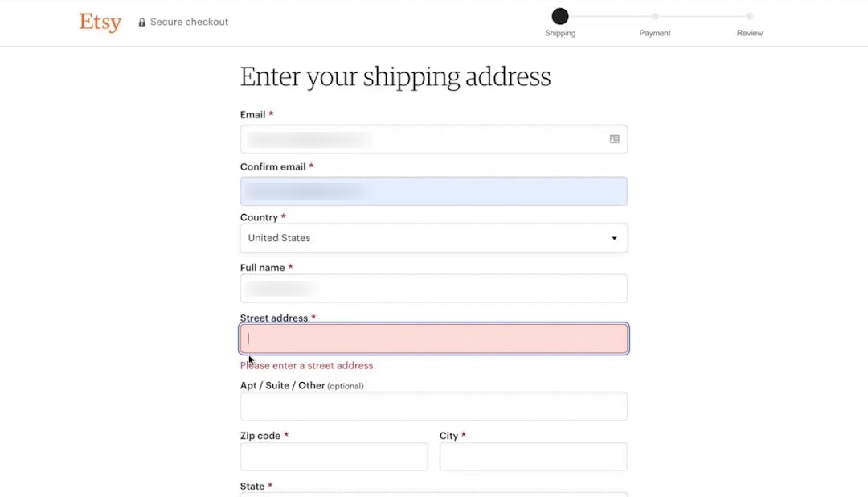Click the Etsy logo
868x497 pixels.
(x=100, y=23)
